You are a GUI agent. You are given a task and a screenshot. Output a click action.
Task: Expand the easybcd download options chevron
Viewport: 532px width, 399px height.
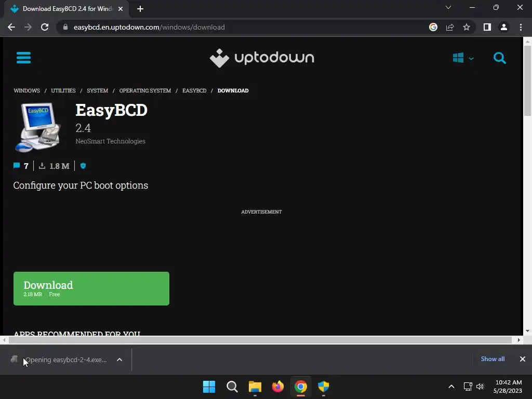tap(119, 360)
